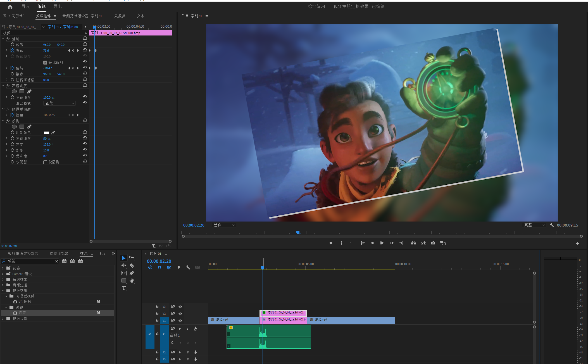Switch to the 导出 export tab
The image size is (588, 364).
[58, 6]
